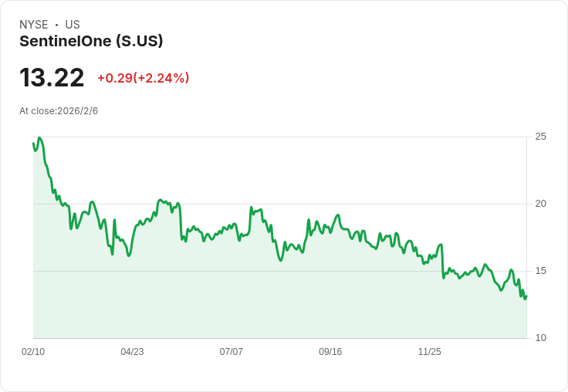Viewport: 568px width, 392px height.
Task: Select the 11/25 date on the x-axis
Action: [x=429, y=352]
